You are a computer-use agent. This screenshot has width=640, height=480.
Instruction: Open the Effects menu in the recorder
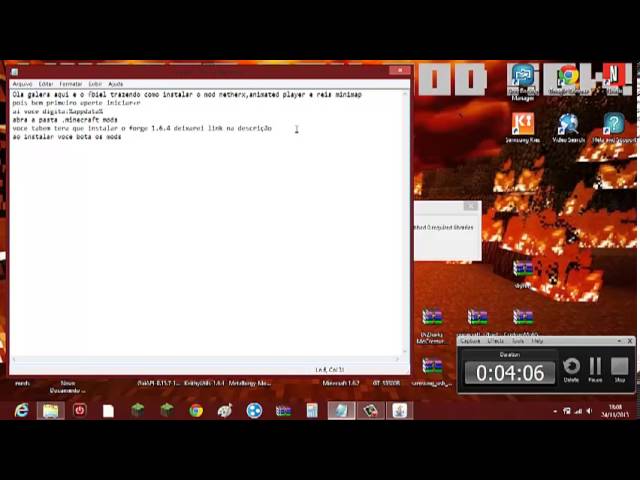click(496, 341)
